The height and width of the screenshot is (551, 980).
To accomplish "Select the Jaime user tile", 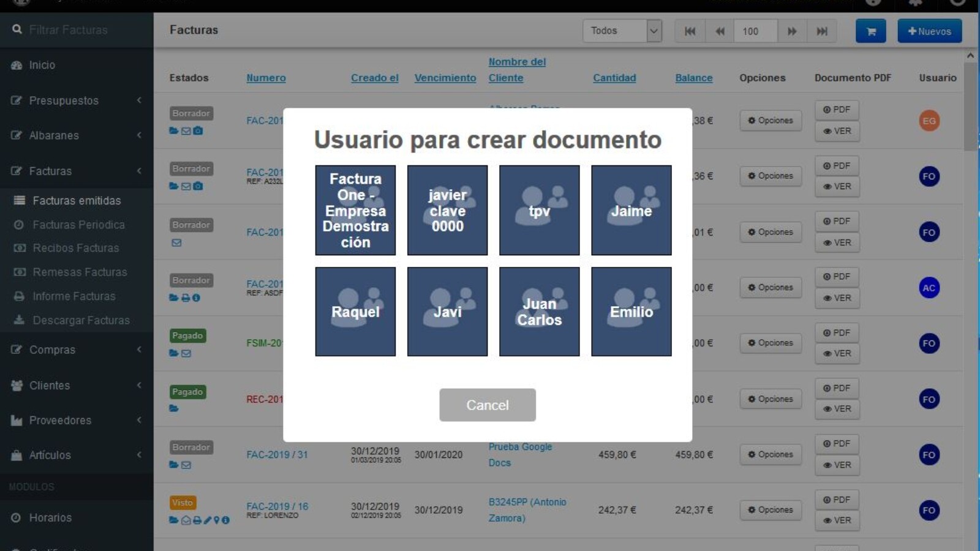I will [631, 210].
